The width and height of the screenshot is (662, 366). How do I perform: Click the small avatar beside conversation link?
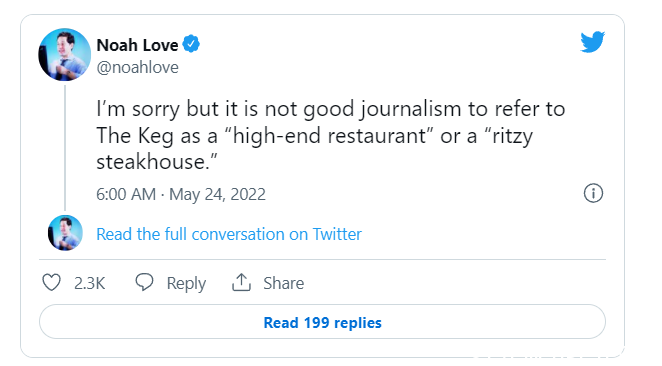coord(65,233)
